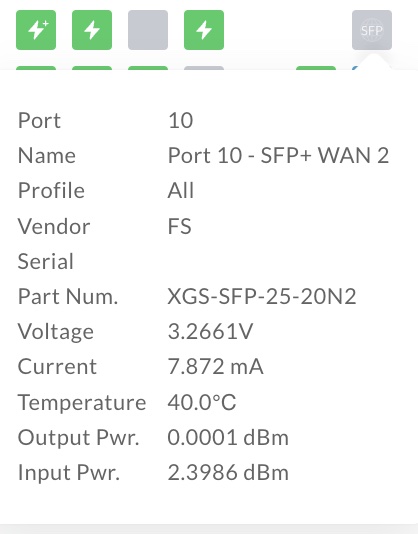Click the Serial field label
The width and height of the screenshot is (418, 534).
tap(46, 261)
